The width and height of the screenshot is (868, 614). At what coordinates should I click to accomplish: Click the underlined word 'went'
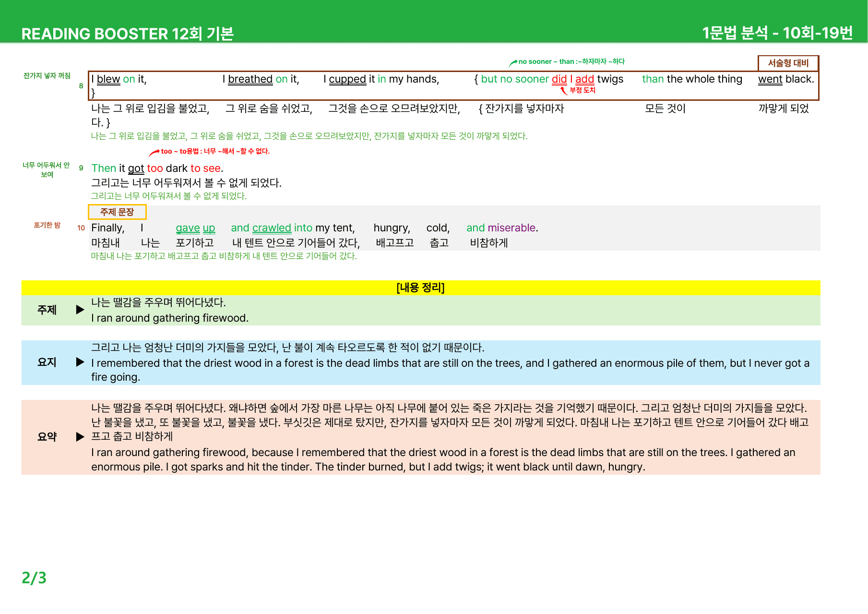[x=770, y=79]
